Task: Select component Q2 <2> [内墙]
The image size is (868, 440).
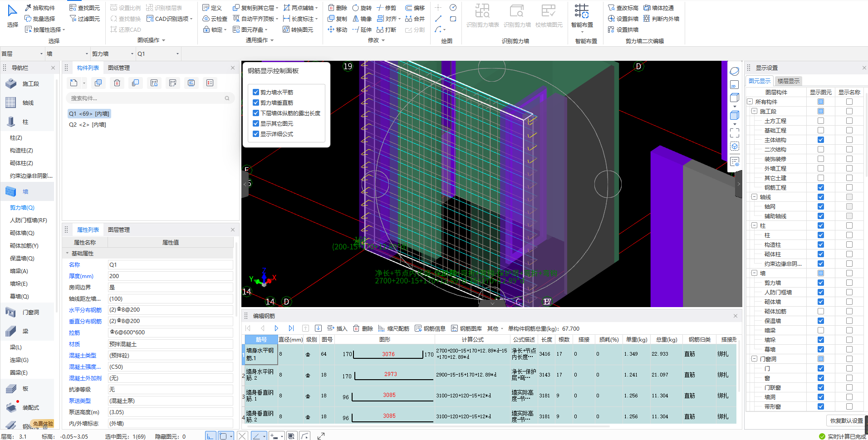Action: tap(87, 124)
